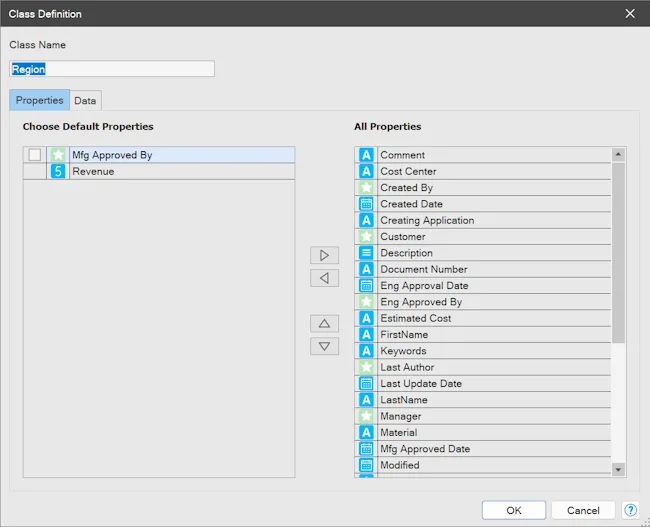Select the LastName property

tap(483, 400)
